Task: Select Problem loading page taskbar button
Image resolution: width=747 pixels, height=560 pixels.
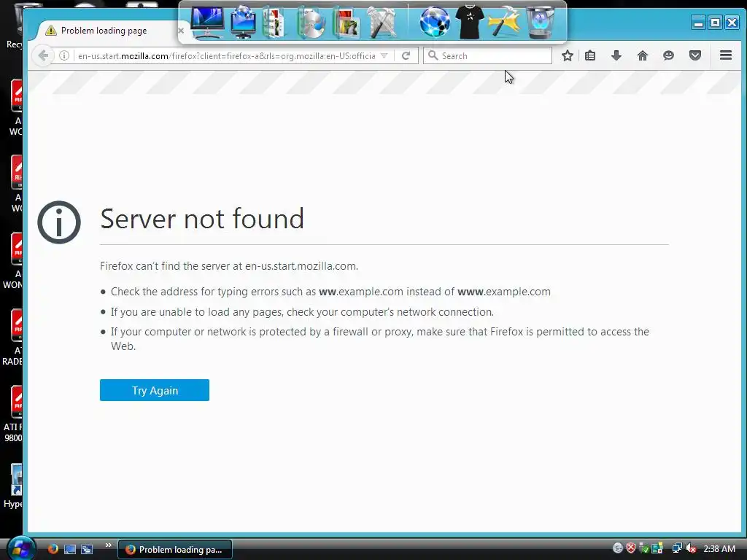Action: tap(175, 549)
